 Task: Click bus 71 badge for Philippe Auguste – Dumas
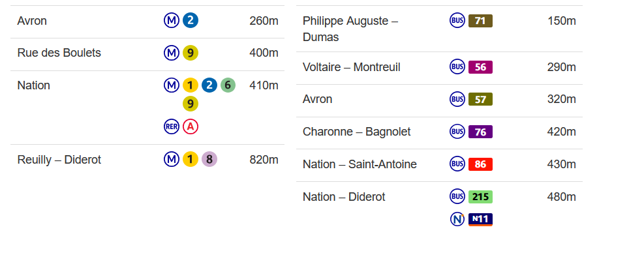(480, 20)
